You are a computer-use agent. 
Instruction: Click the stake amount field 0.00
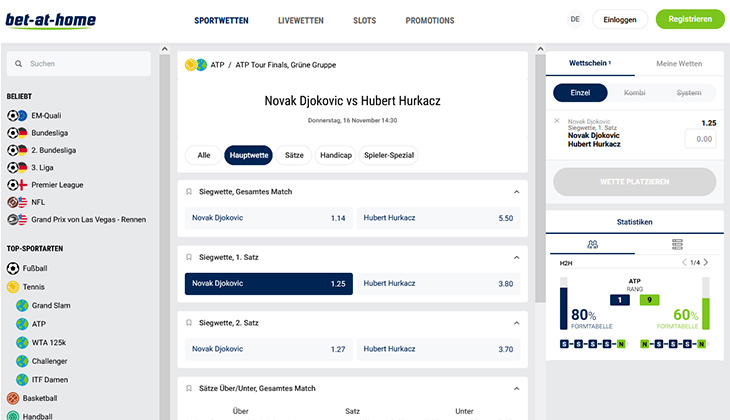(x=700, y=139)
